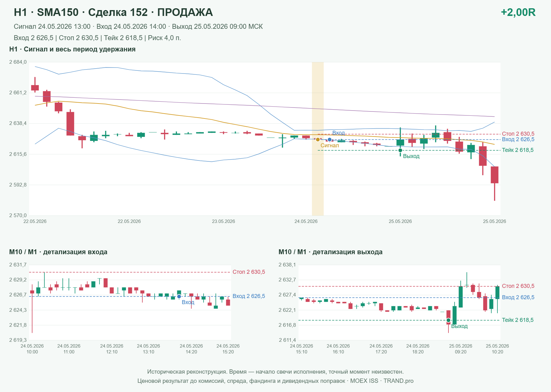Click the orange Сигнал marker dot on H1 chart
The width and height of the screenshot is (551, 392).
coord(318,140)
